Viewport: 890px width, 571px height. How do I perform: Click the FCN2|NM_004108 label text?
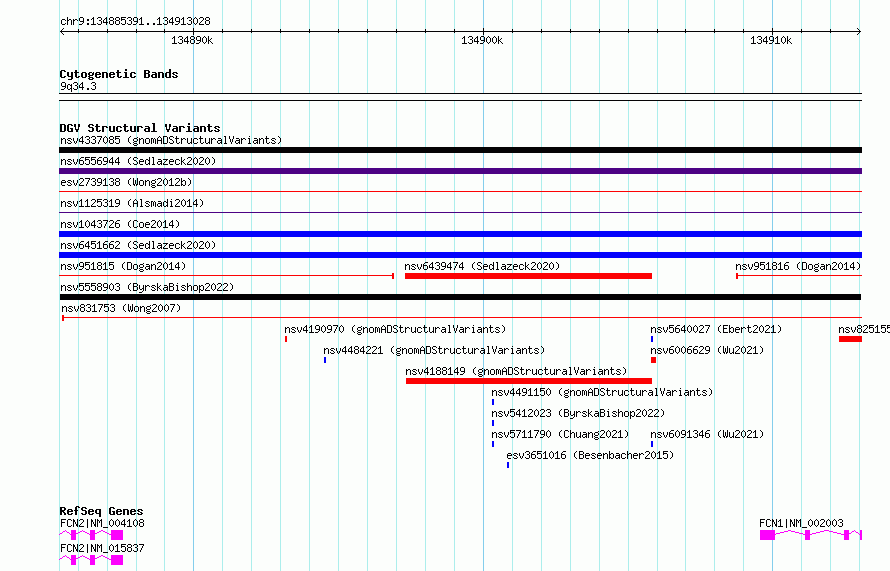click(x=102, y=523)
